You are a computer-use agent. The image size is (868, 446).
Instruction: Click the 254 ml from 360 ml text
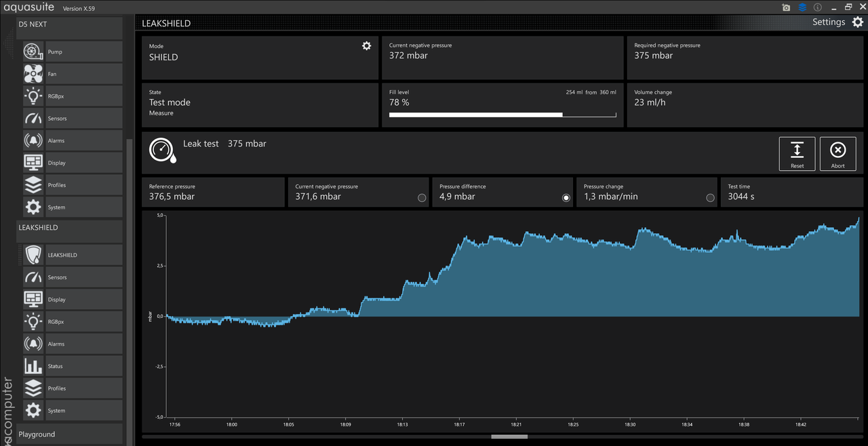click(x=591, y=92)
